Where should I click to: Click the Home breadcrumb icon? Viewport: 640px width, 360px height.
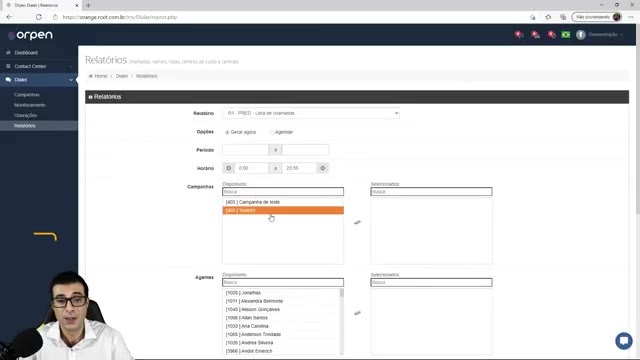(x=91, y=76)
